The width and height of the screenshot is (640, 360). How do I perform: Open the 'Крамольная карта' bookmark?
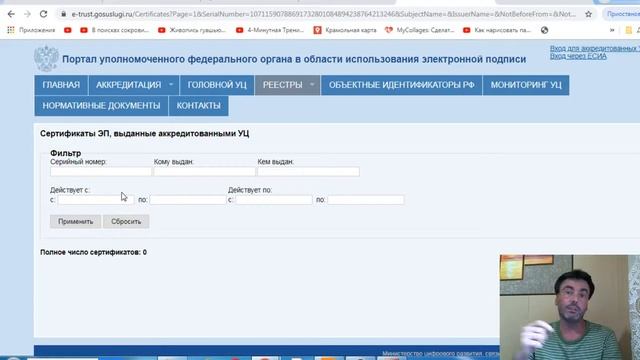click(345, 30)
